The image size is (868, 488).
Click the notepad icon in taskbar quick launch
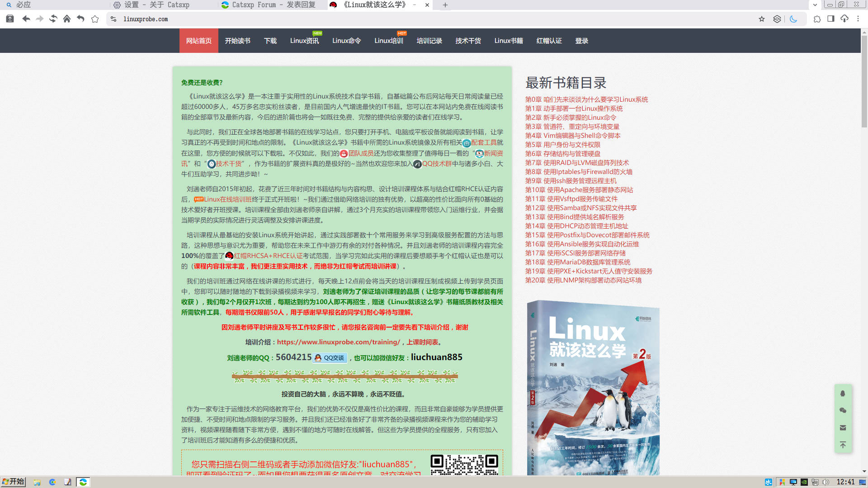67,482
